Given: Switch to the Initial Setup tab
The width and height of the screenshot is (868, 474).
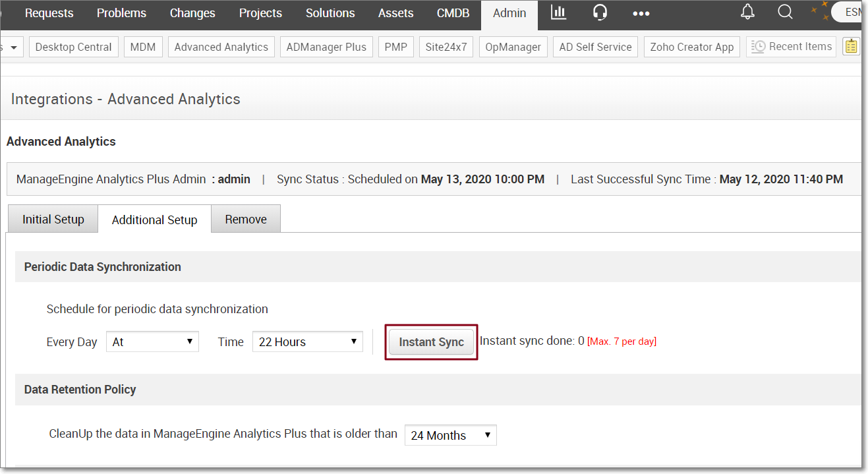Looking at the screenshot, I should (53, 220).
